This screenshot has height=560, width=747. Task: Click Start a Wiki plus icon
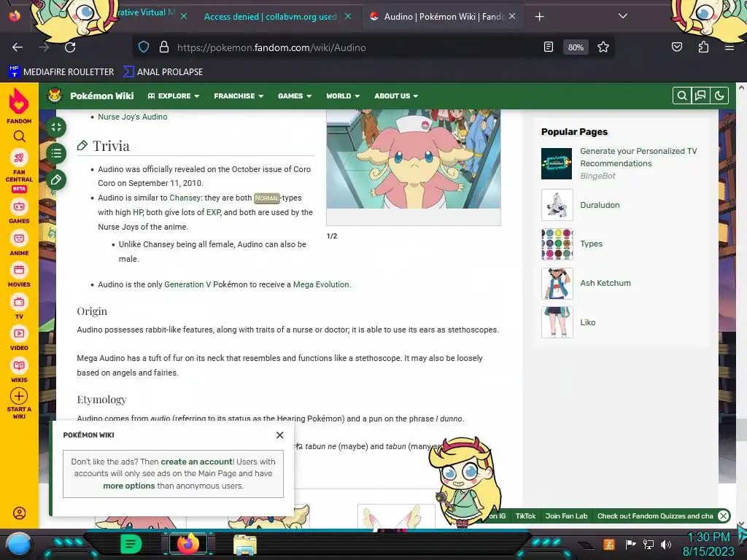(x=19, y=396)
